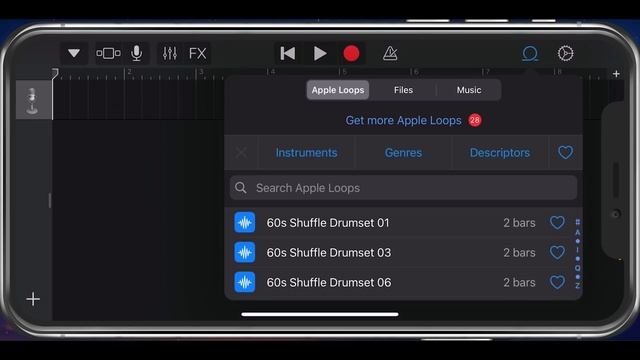
Task: Go to beginning with rewind button
Action: click(288, 53)
